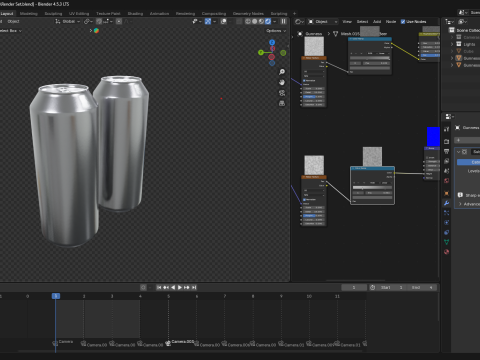Open pivot point dropdown
480x360 pixels.
[88, 21]
